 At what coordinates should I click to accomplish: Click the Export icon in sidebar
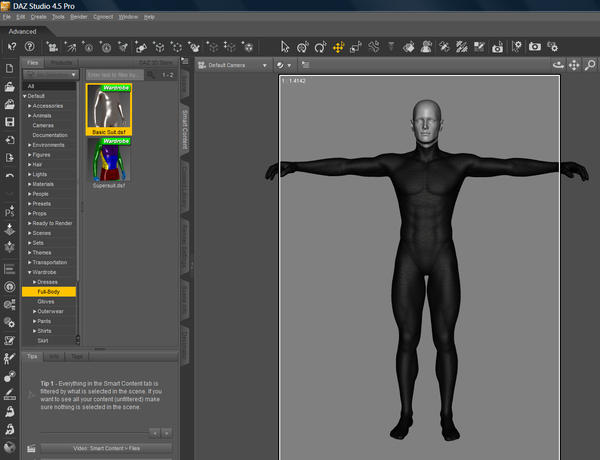[9, 158]
